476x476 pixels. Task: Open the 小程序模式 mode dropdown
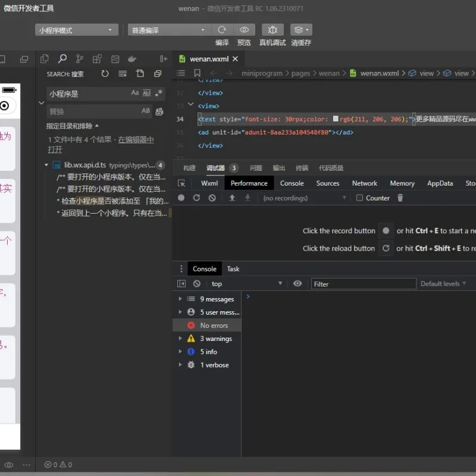(77, 30)
